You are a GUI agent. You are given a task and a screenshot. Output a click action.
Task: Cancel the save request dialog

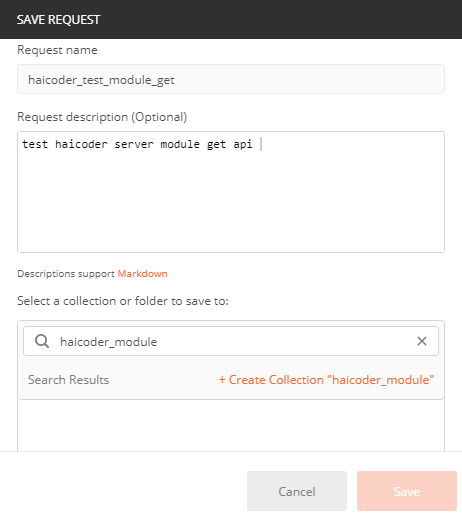(297, 491)
